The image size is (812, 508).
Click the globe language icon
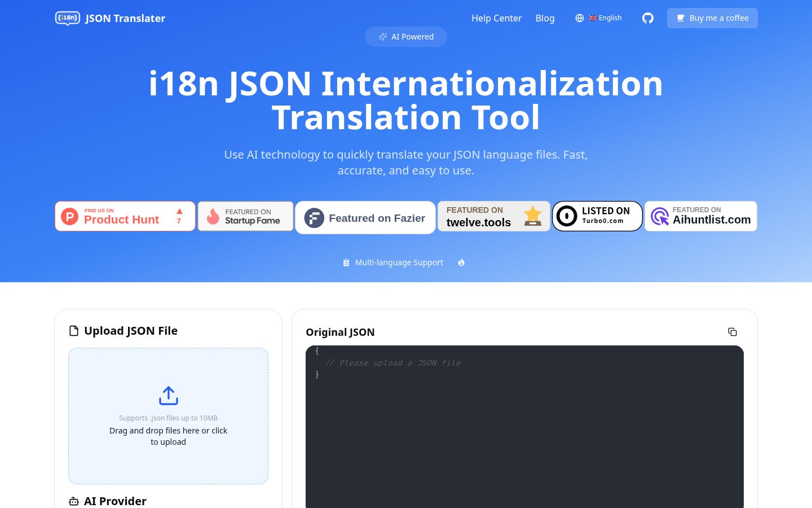(579, 18)
